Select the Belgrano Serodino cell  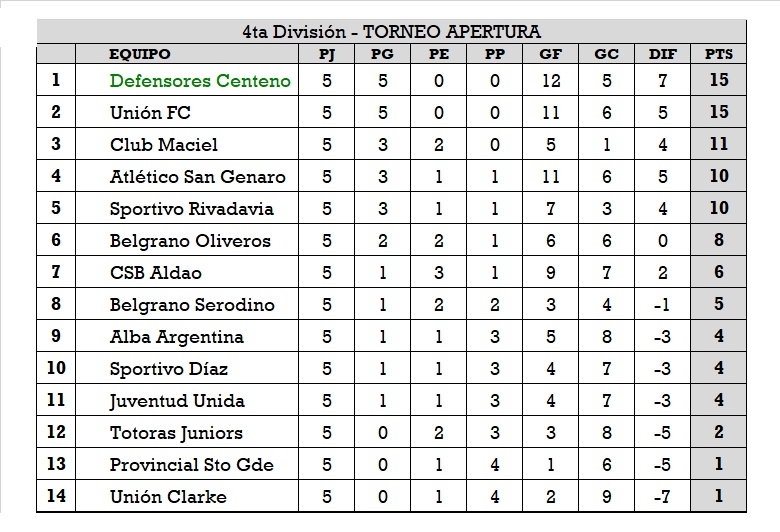[192, 305]
